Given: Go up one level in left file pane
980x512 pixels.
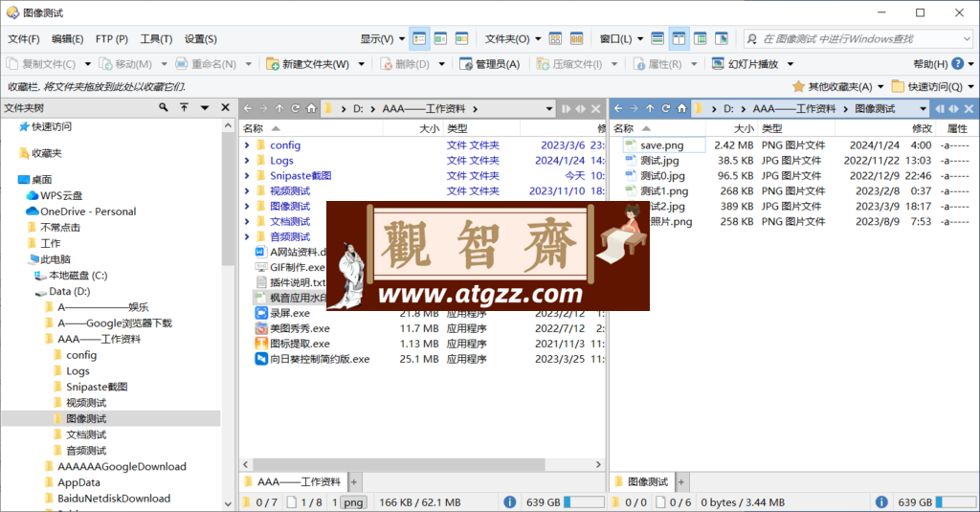Looking at the screenshot, I should pos(279,109).
